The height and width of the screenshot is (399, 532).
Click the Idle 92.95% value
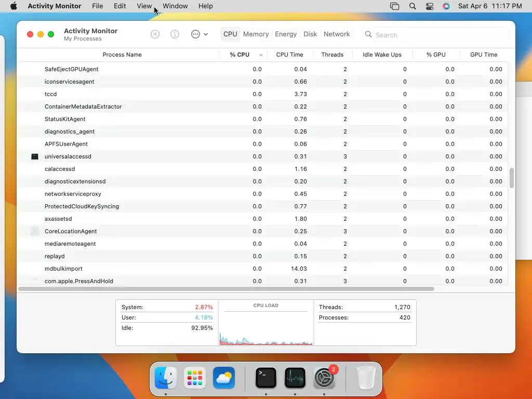tap(202, 328)
